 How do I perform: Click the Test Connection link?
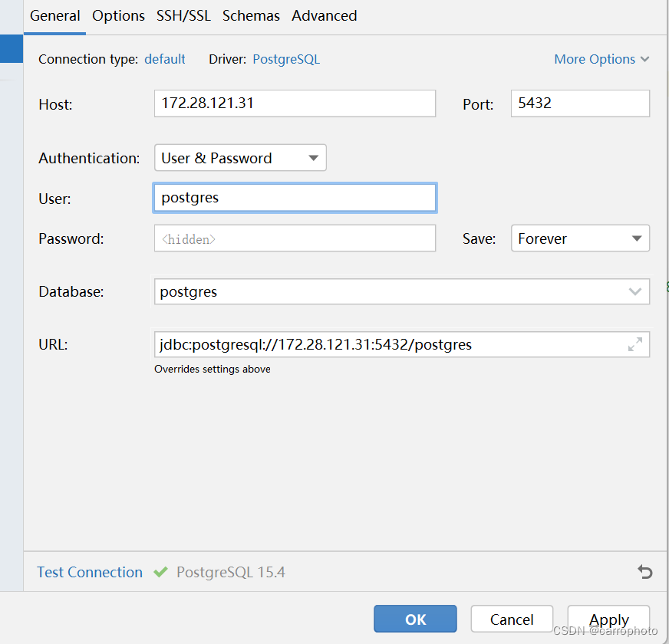[x=89, y=572]
